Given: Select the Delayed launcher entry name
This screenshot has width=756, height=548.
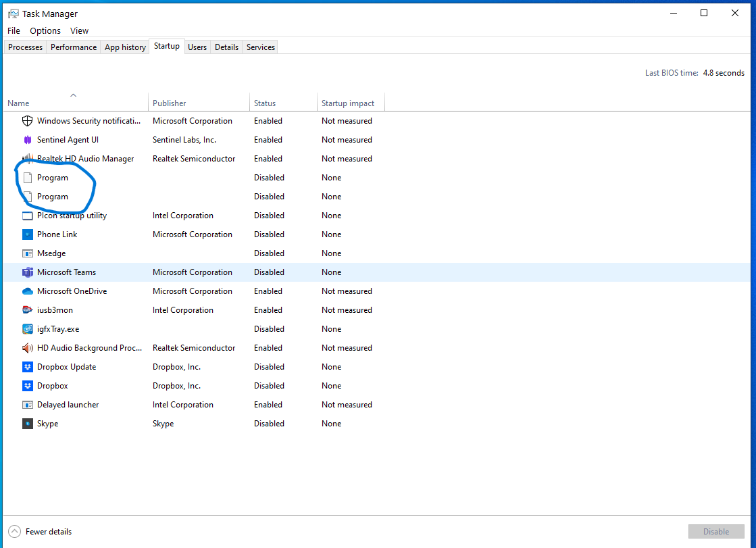Looking at the screenshot, I should [x=68, y=405].
